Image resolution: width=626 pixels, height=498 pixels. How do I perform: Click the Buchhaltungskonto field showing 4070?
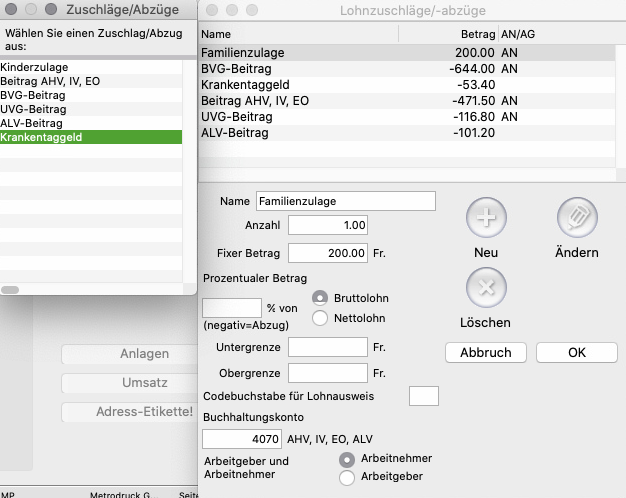click(242, 438)
